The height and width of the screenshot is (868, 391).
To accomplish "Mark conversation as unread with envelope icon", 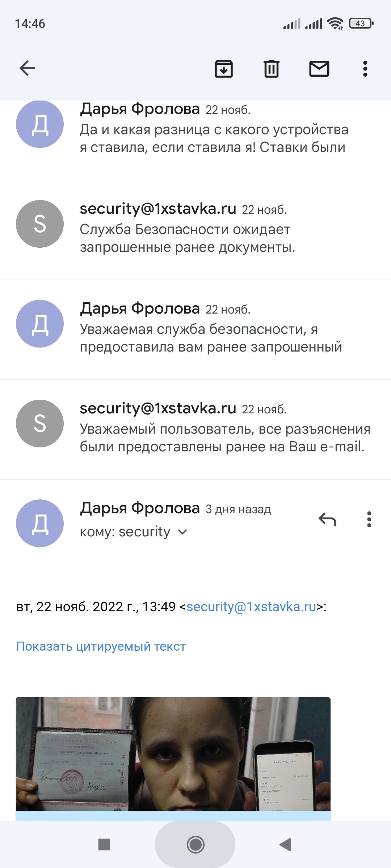I will 319,68.
